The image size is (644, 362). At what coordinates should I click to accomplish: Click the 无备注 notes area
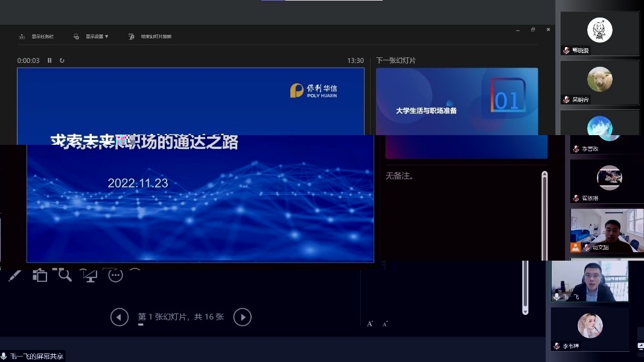[x=400, y=176]
